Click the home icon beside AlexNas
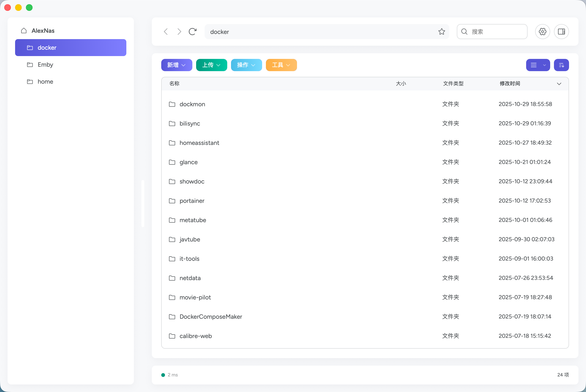The image size is (586, 392). [x=24, y=30]
